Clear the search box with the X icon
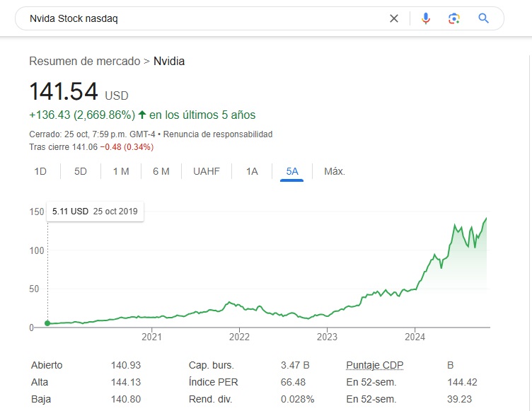Image resolution: width=532 pixels, height=411 pixels. 394,18
